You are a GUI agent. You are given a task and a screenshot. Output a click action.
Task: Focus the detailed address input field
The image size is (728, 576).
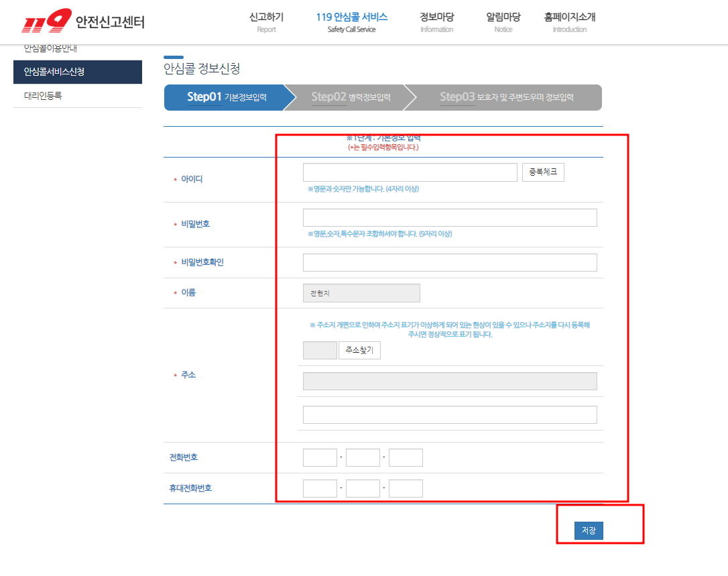click(x=450, y=415)
